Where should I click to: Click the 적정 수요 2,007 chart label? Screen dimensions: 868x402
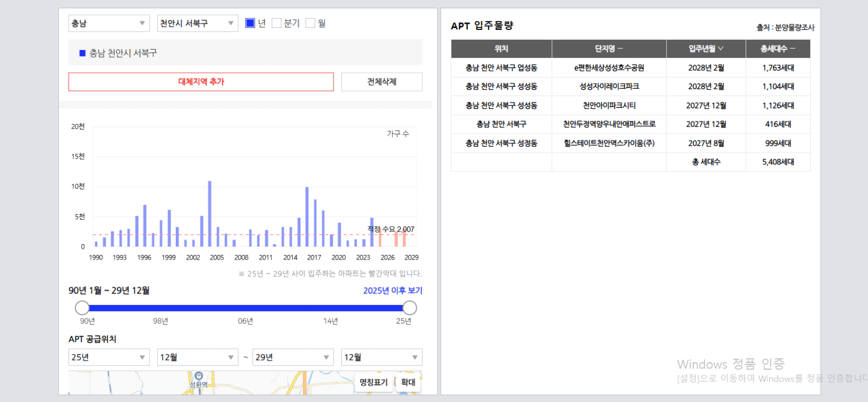(391, 229)
